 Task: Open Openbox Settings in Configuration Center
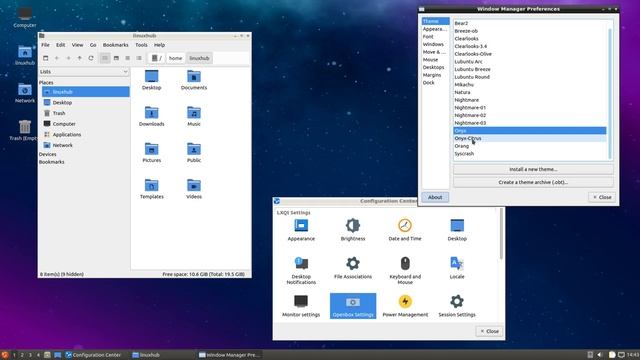(x=353, y=306)
